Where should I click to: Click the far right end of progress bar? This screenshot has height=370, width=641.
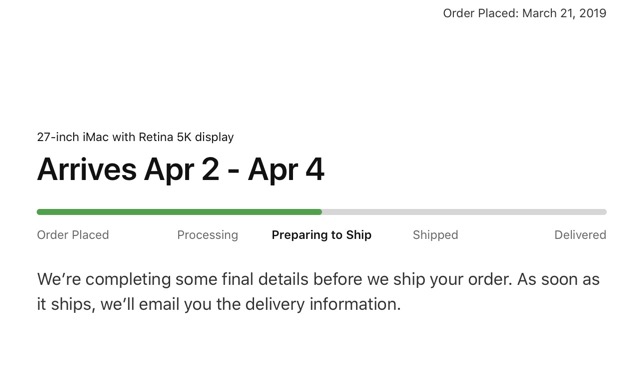(604, 212)
